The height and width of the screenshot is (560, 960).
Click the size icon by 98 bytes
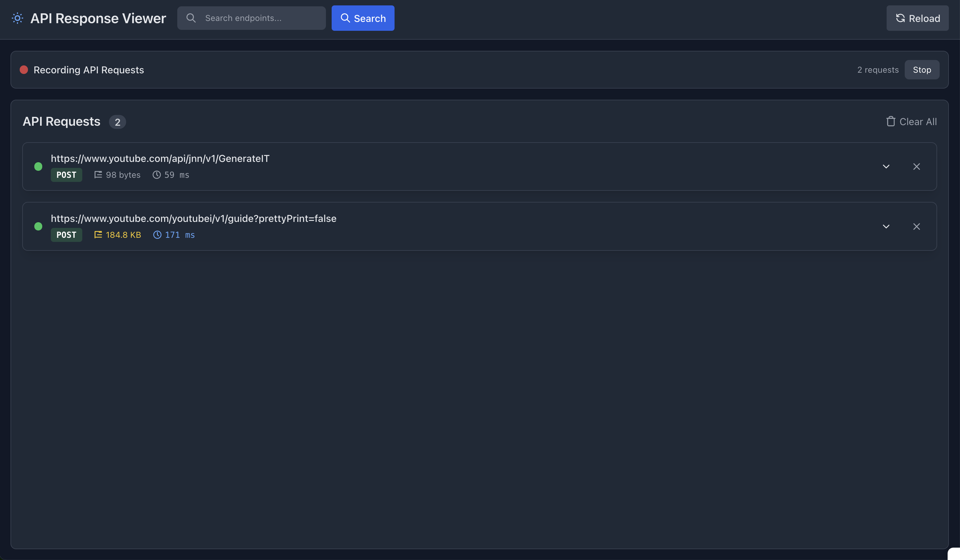[x=98, y=175]
